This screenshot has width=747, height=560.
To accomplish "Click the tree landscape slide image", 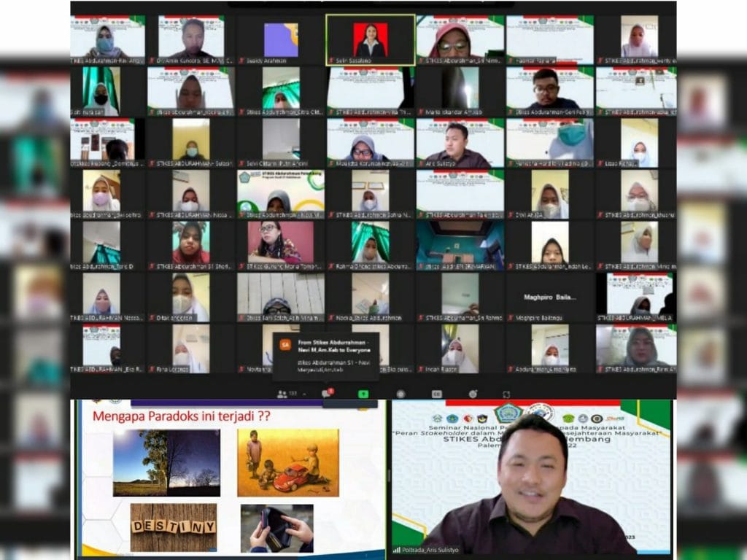I will 166,462.
